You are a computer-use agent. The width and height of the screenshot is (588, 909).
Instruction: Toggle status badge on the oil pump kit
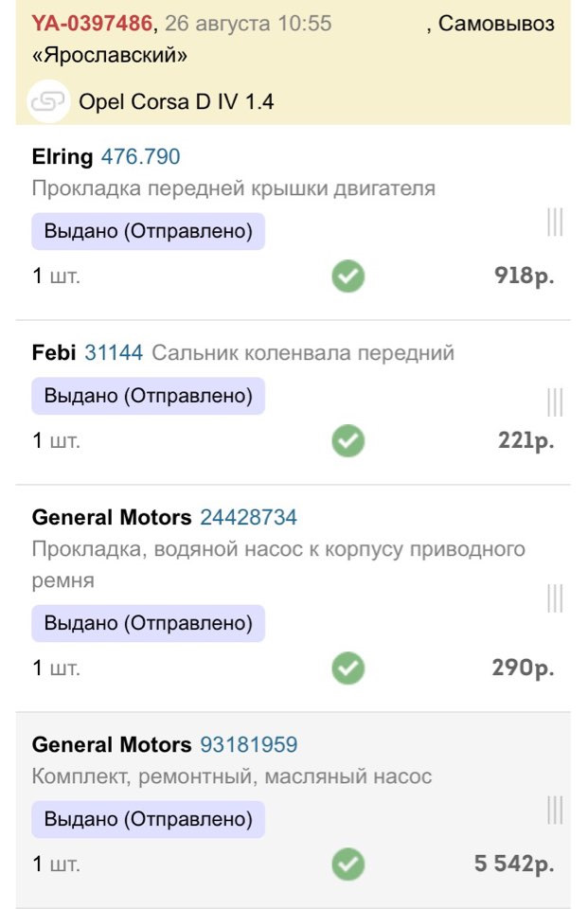(x=147, y=819)
